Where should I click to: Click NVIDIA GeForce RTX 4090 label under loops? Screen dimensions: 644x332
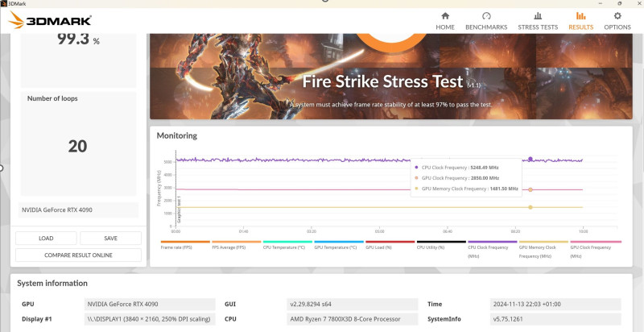coord(78,210)
